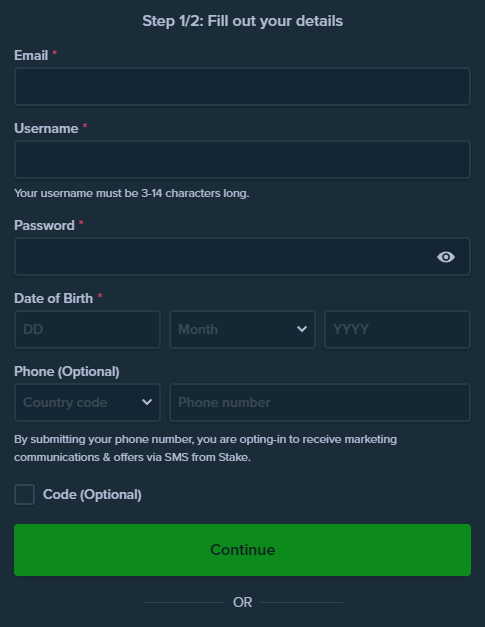Focus the Phone number field
The width and height of the screenshot is (485, 627).
[320, 402]
